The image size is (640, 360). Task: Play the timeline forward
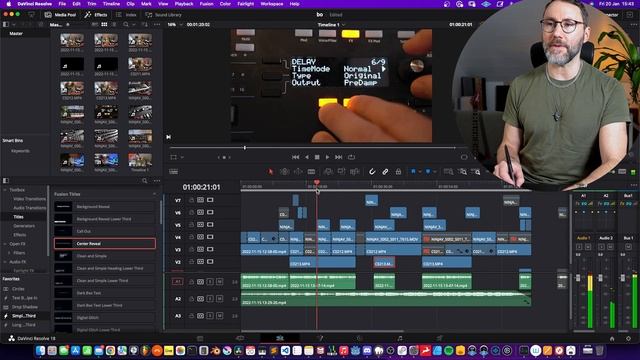(327, 157)
